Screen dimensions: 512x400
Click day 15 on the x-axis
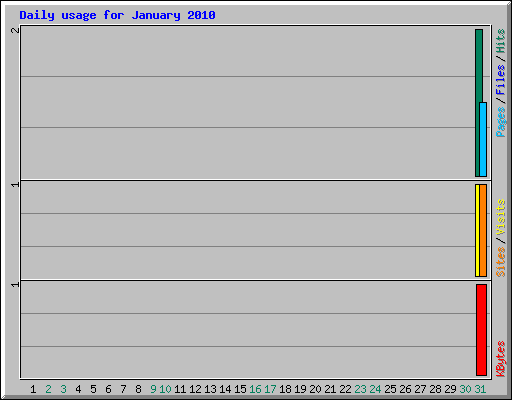(240, 389)
